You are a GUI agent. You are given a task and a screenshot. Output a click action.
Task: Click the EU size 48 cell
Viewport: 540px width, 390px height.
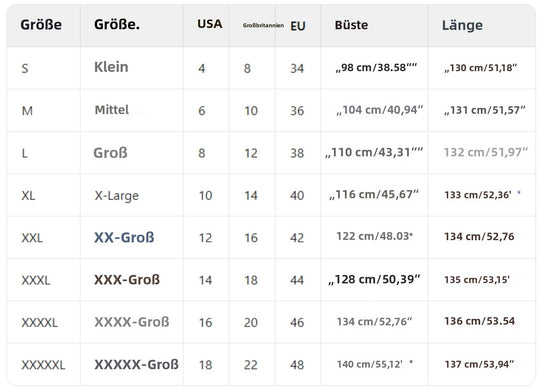297,365
